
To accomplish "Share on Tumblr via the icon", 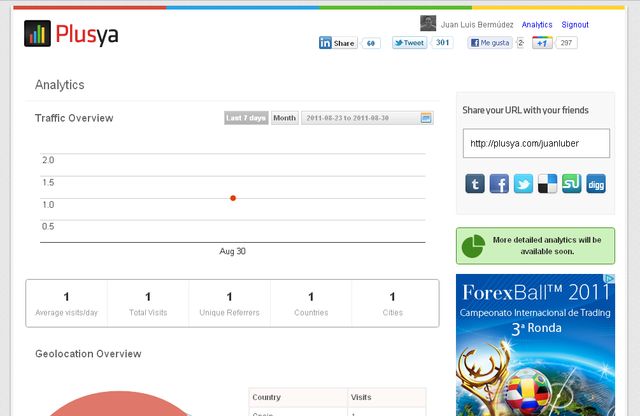I will pos(475,184).
